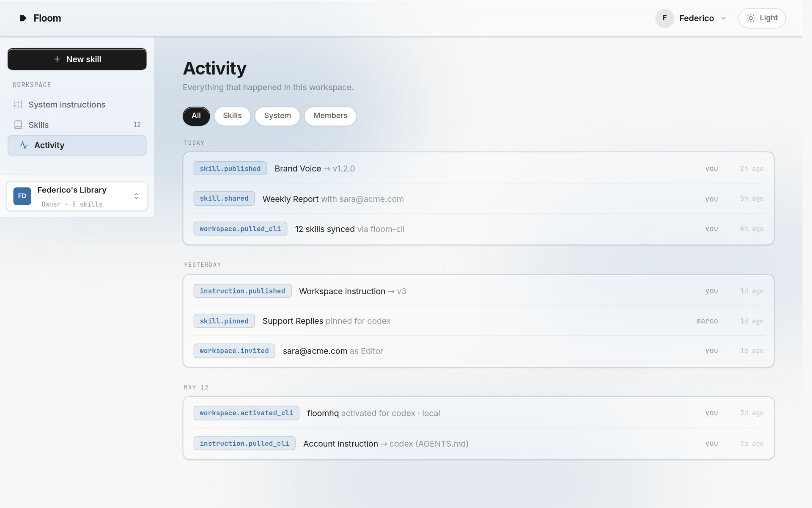Click the Skills count 12 badge
Viewport: 812px width, 508px height.
(x=137, y=125)
